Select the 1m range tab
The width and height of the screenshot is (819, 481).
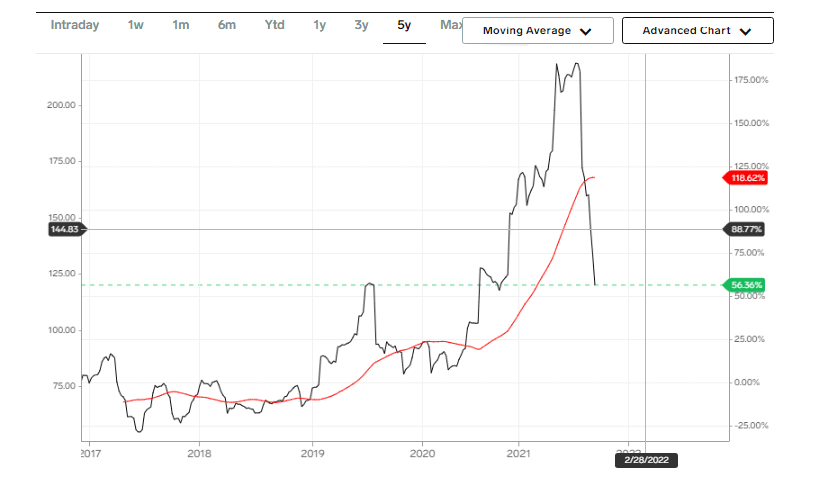pyautogui.click(x=180, y=25)
